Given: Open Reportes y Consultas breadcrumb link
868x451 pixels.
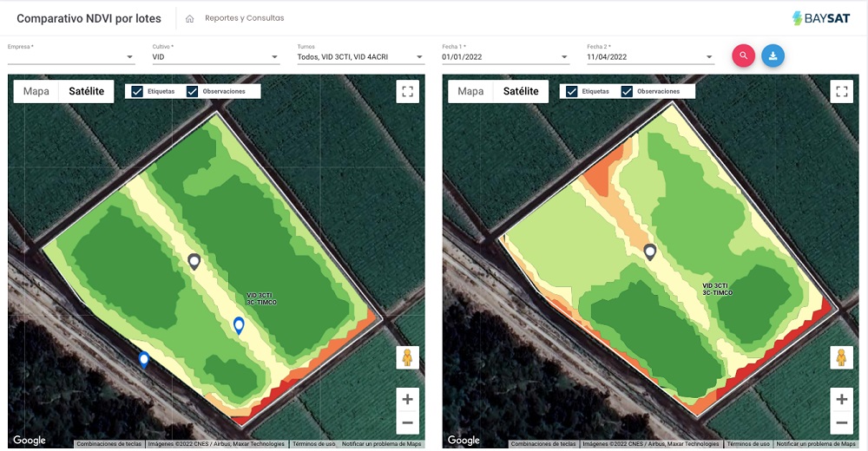Looking at the screenshot, I should (x=244, y=18).
